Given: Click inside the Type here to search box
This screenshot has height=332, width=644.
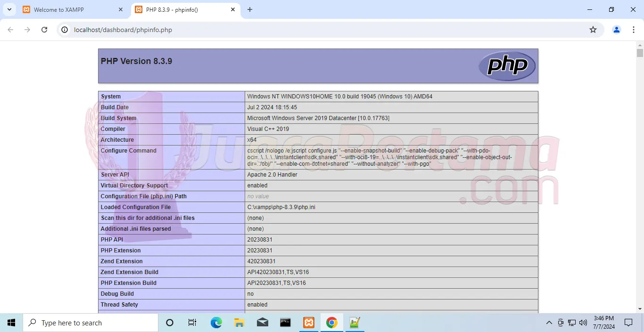Looking at the screenshot, I should click(x=90, y=323).
